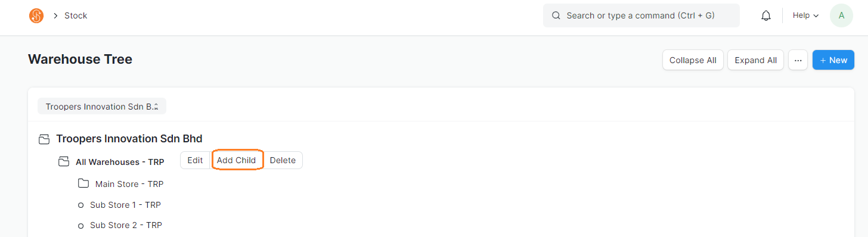The image size is (868, 237).
Task: Click the search magnifier icon
Action: (x=556, y=15)
